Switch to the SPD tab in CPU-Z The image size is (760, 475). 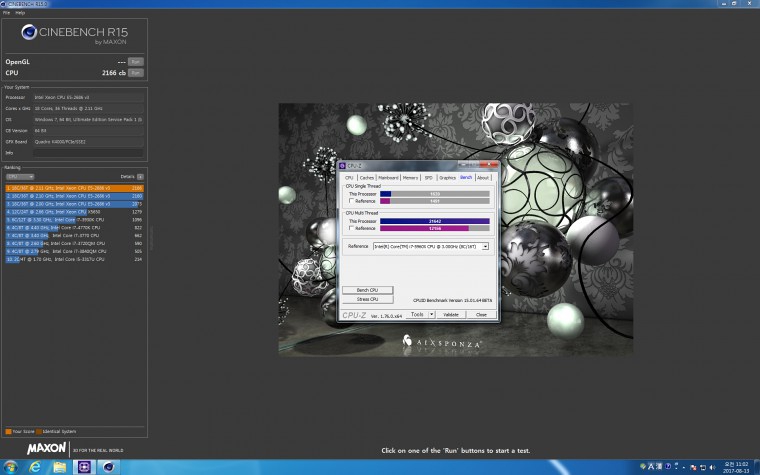pyautogui.click(x=428, y=178)
